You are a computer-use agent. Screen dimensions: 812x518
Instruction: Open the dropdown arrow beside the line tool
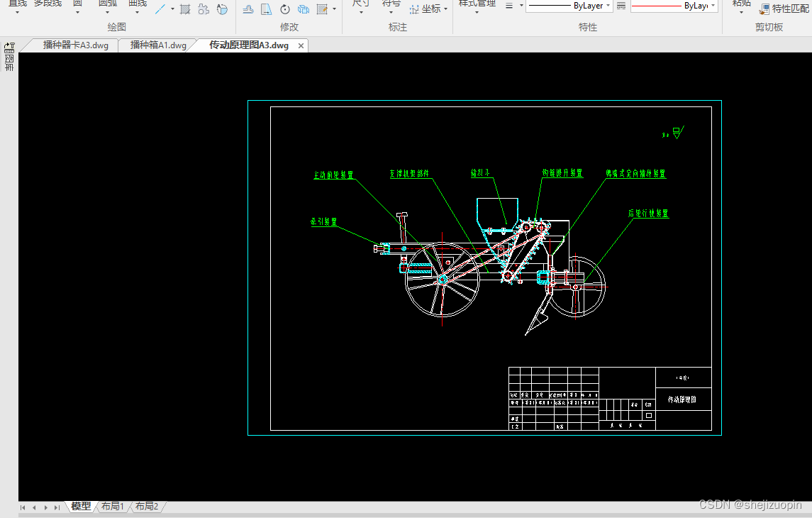172,9
